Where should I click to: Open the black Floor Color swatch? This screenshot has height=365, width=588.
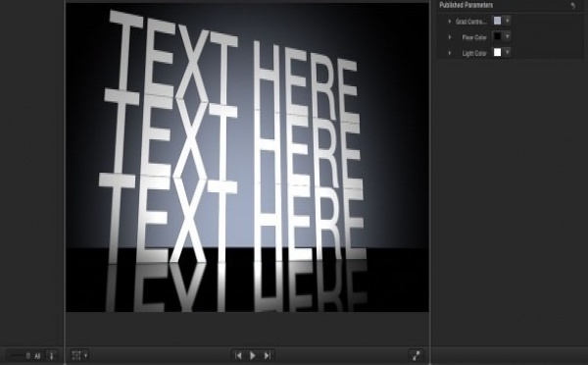click(497, 36)
